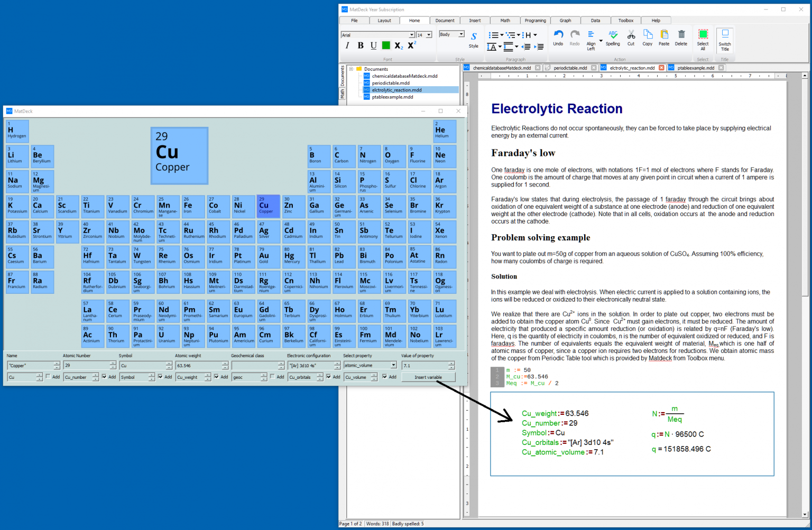Activate the Select All tool
The image size is (812, 530).
click(703, 36)
